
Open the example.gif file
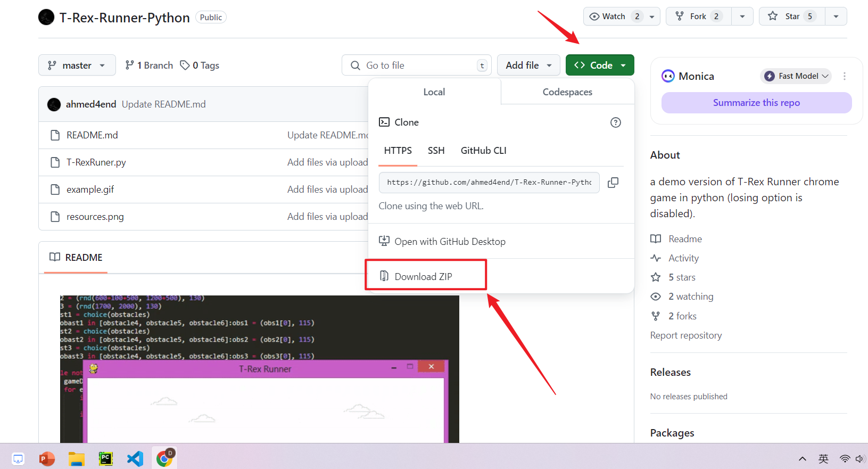tap(90, 190)
